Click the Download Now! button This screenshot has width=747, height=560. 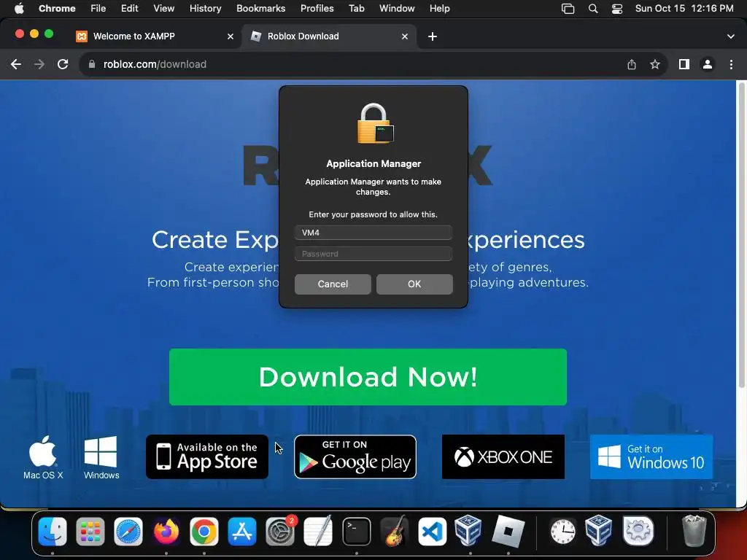coord(368,377)
